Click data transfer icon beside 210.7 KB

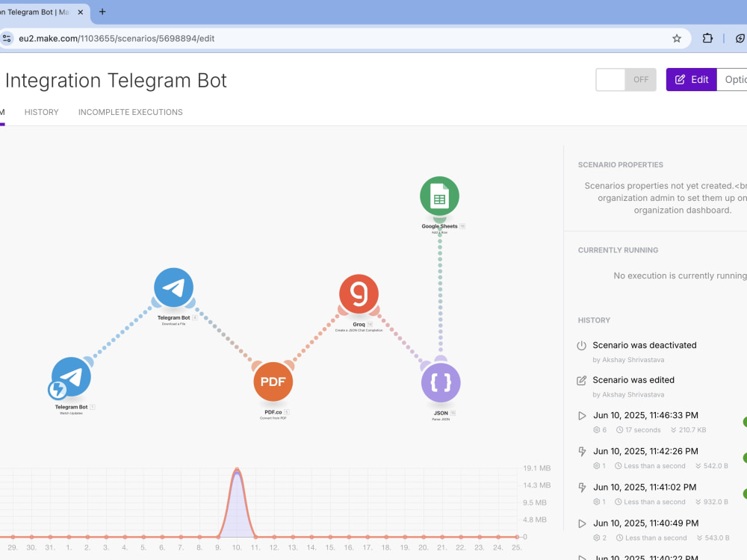pos(674,430)
